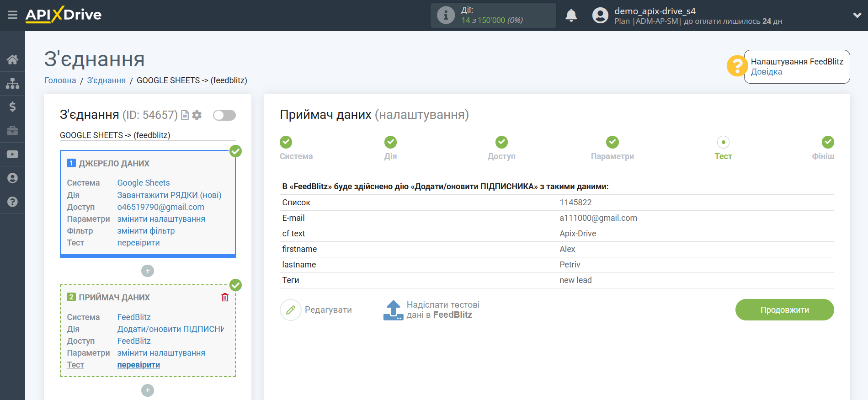The width and height of the screenshot is (868, 400).
Task: Go to Параметри wizard step
Action: click(x=612, y=142)
